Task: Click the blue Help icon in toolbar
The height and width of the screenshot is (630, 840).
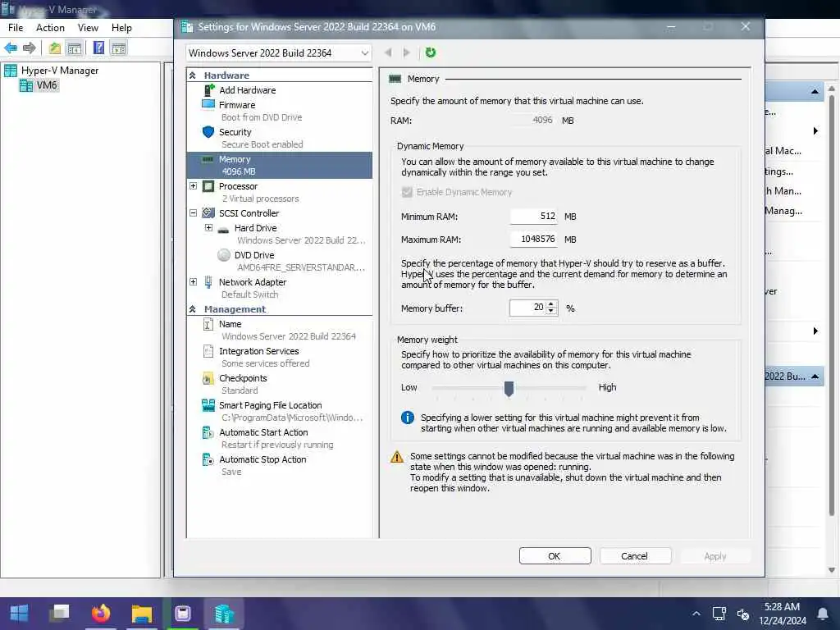Action: [x=98, y=48]
